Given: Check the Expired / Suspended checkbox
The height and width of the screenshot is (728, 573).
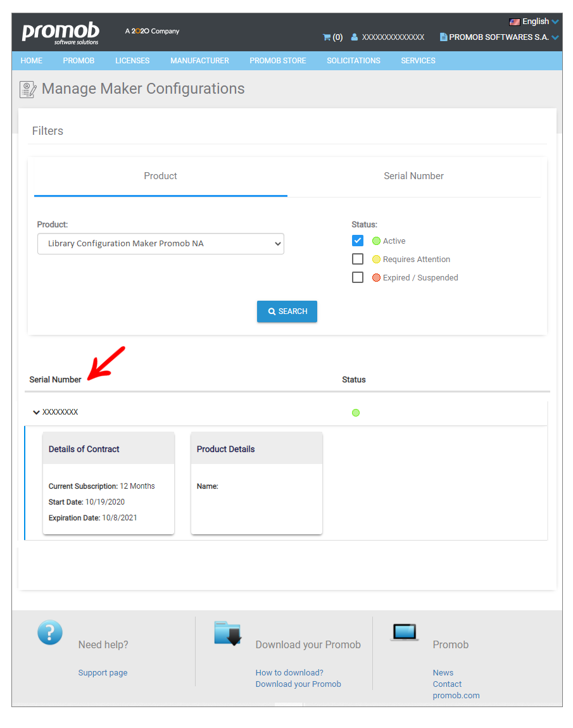Looking at the screenshot, I should (358, 277).
